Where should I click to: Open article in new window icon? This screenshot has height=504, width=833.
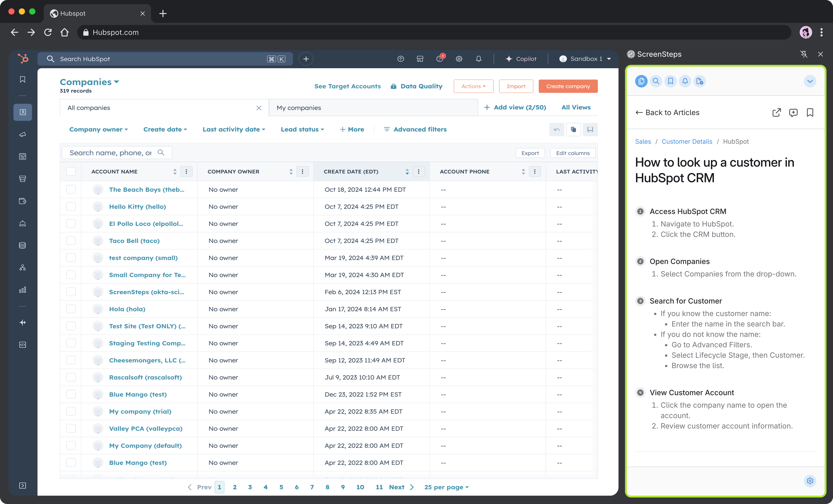(777, 113)
